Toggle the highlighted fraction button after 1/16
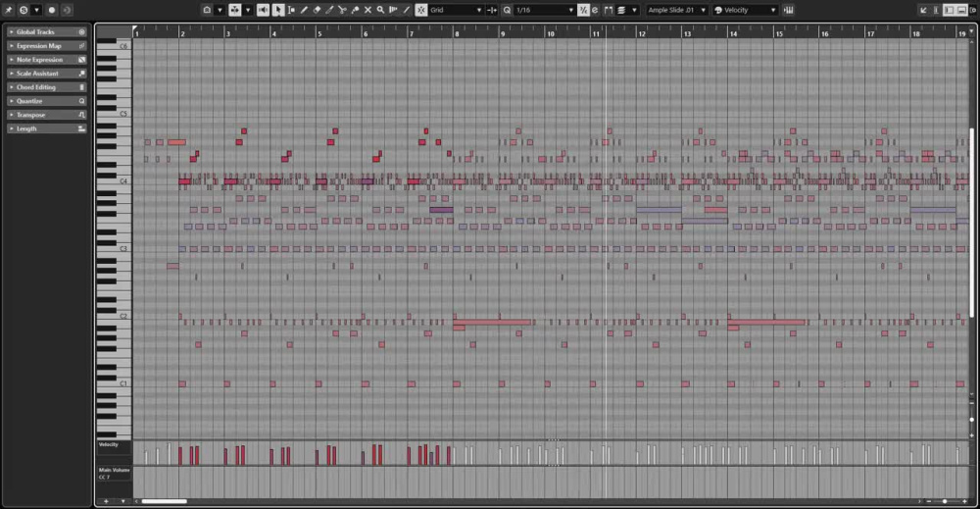980x509 pixels. coord(583,10)
